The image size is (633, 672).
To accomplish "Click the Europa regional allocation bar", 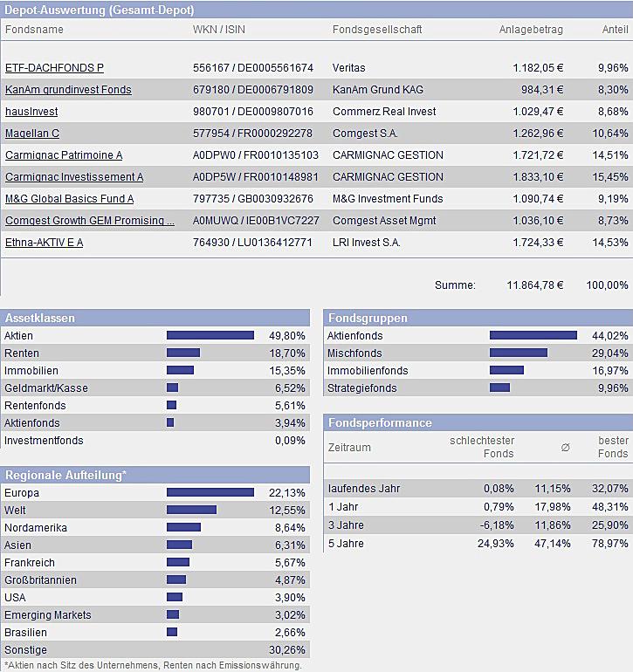I will (210, 493).
